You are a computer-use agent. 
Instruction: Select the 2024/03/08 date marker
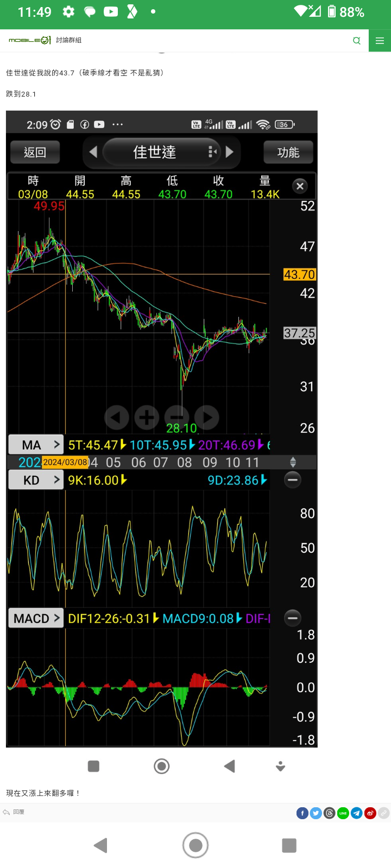(65, 462)
